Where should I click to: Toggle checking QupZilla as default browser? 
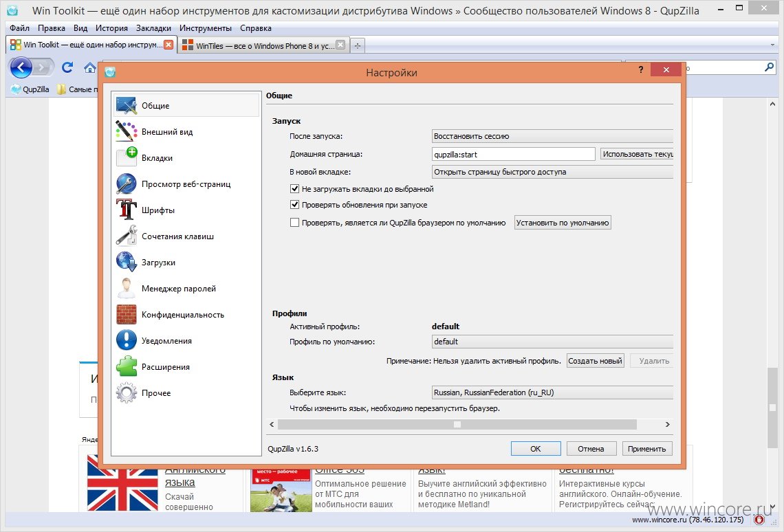pos(294,223)
